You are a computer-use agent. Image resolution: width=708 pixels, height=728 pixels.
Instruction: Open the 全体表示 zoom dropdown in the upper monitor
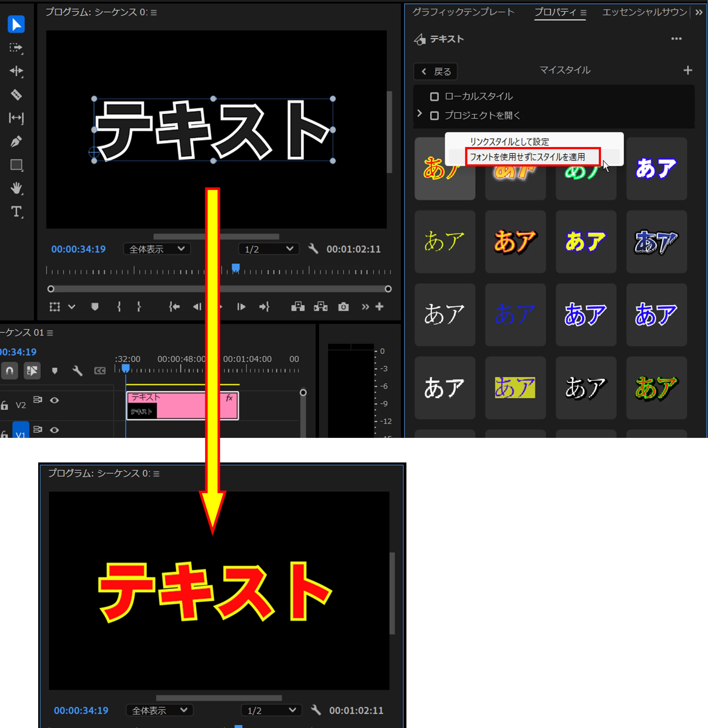[x=156, y=249]
